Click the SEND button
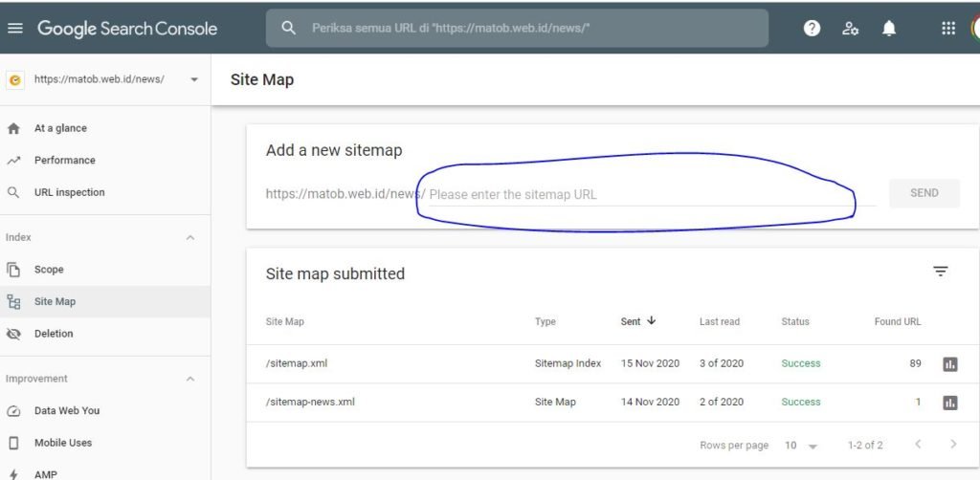 tap(924, 193)
